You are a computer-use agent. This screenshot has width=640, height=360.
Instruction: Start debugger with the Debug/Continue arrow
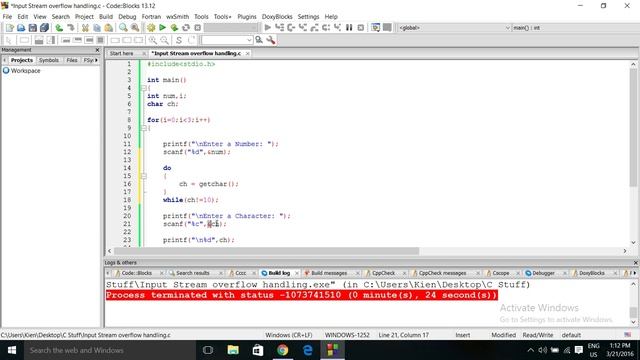click(267, 28)
